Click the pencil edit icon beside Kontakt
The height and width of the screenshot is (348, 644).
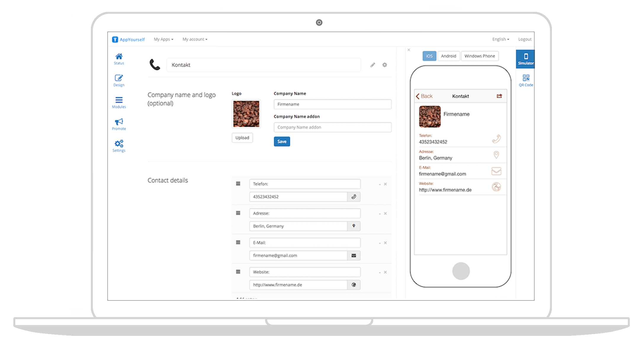[372, 65]
